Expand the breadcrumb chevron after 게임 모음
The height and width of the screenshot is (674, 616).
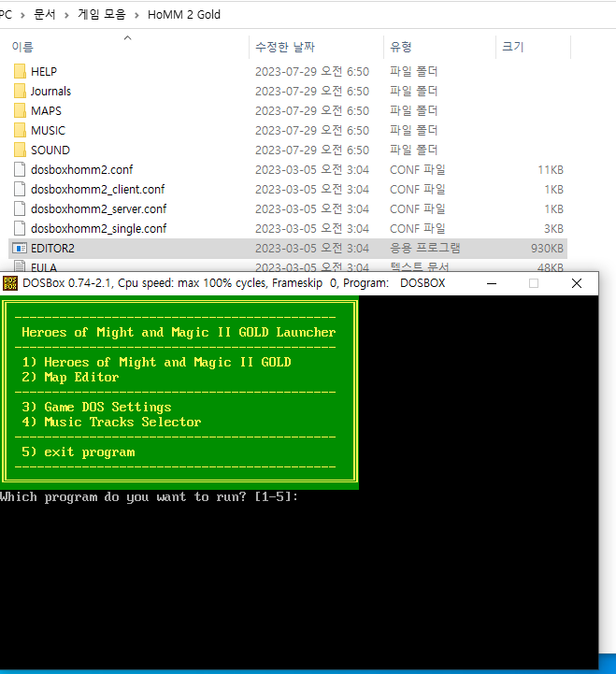click(x=137, y=15)
